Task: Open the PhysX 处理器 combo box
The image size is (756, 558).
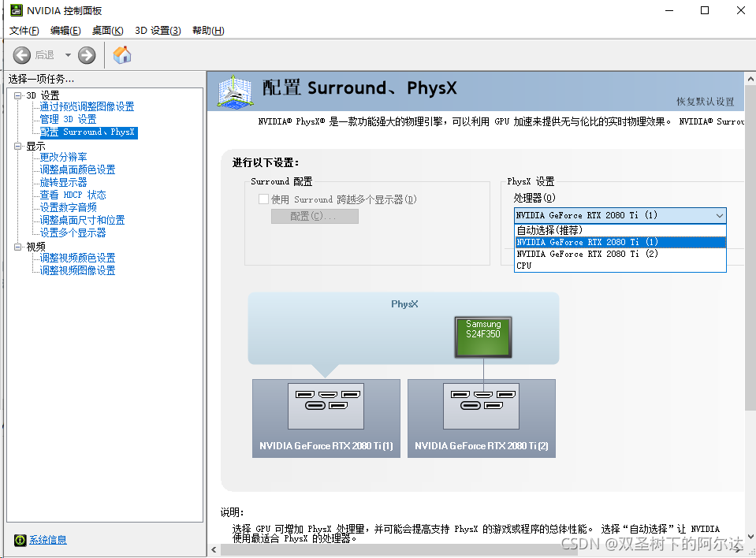Action: [x=620, y=215]
